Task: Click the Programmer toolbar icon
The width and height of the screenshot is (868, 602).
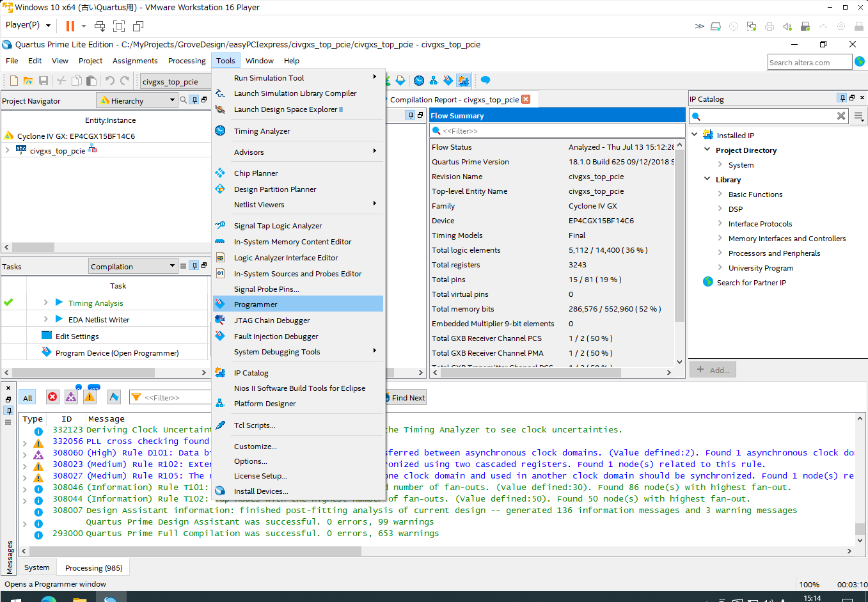Action: 448,81
